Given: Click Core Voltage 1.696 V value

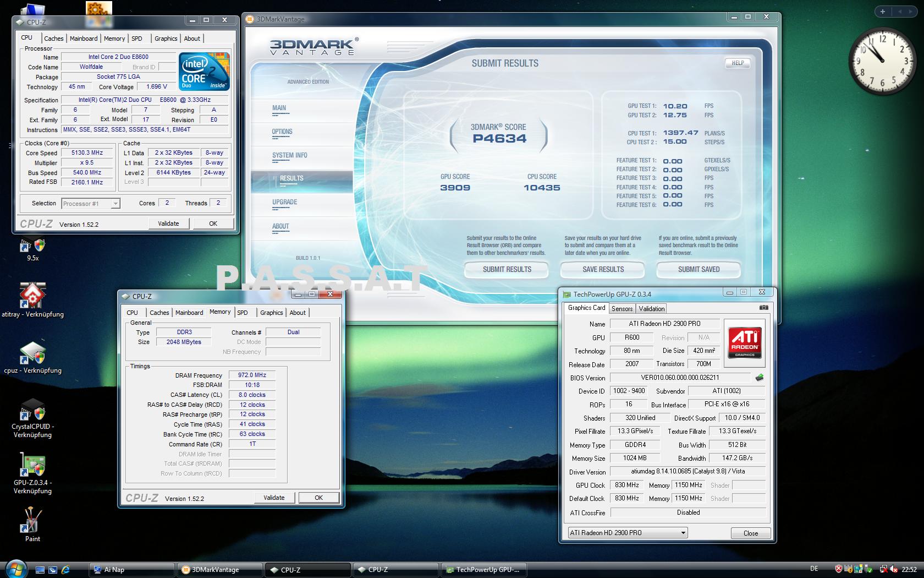Looking at the screenshot, I should pyautogui.click(x=156, y=87).
